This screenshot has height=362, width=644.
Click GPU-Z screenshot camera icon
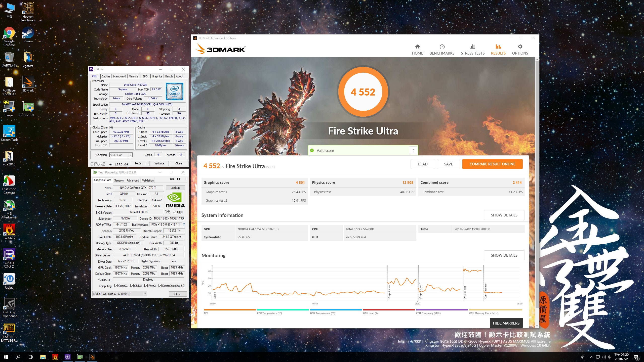pos(172,179)
